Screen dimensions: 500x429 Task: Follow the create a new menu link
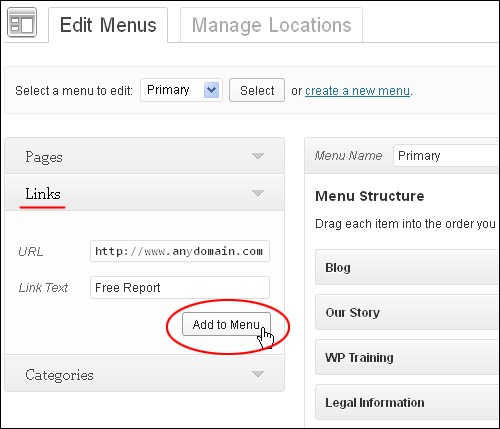pos(357,91)
